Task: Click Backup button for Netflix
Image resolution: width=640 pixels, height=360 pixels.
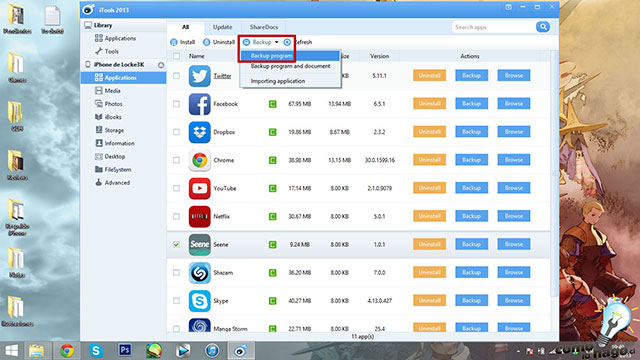Action: coord(471,216)
